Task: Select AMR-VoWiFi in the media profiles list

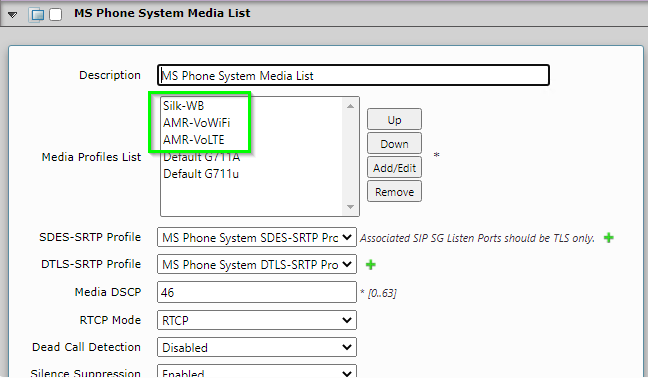Action: pos(197,123)
